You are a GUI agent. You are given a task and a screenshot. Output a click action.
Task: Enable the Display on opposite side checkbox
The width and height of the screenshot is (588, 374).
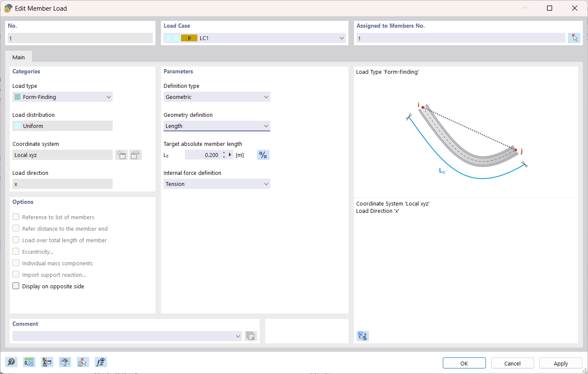point(16,286)
